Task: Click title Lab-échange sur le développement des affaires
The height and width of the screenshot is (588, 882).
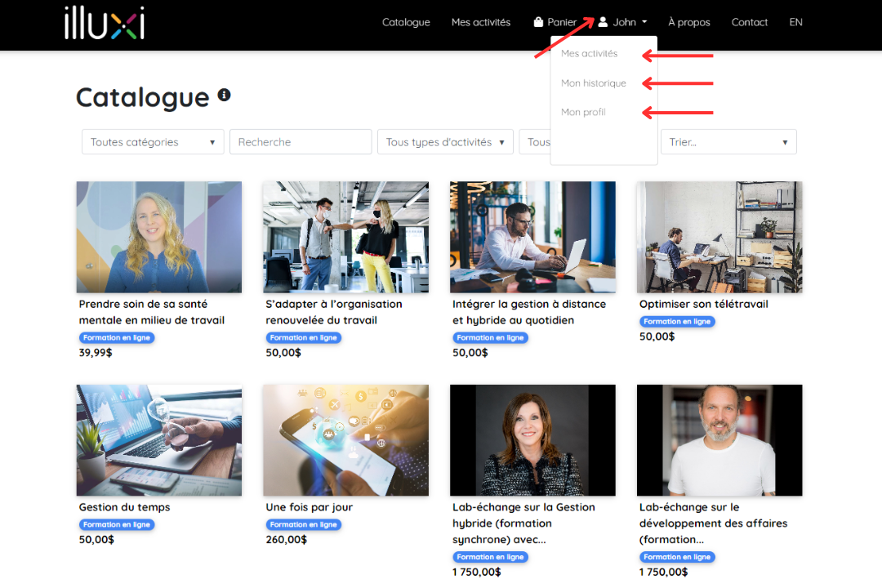Action: point(713,523)
